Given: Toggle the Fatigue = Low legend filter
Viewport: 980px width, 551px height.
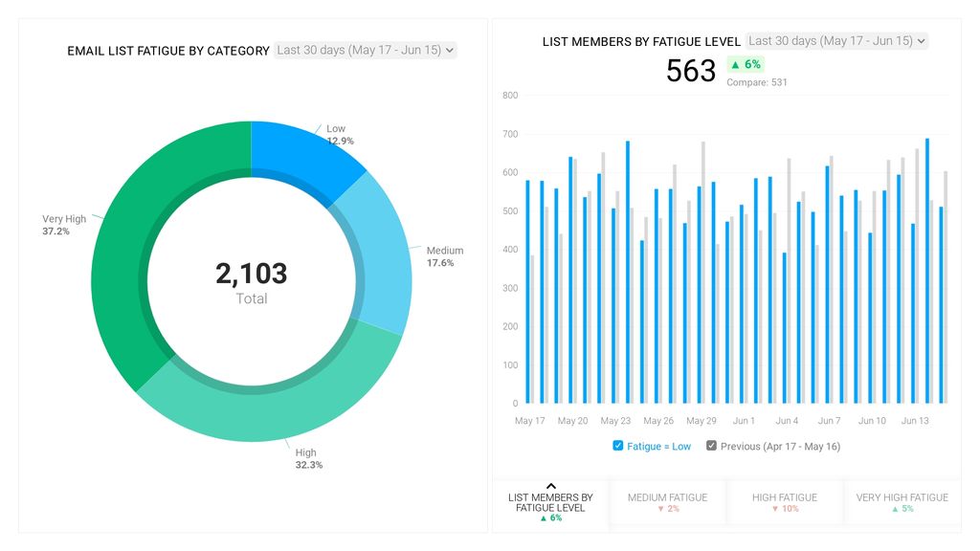Looking at the screenshot, I should coord(653,447).
